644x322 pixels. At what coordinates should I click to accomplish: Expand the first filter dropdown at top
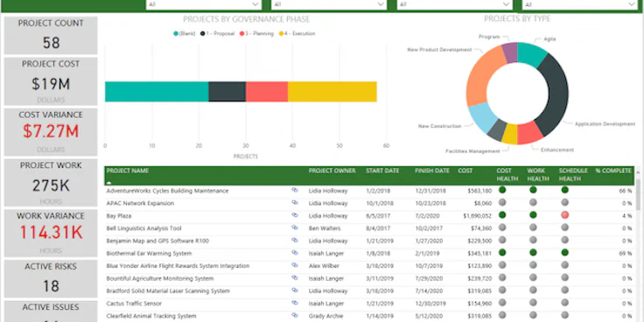point(204,4)
